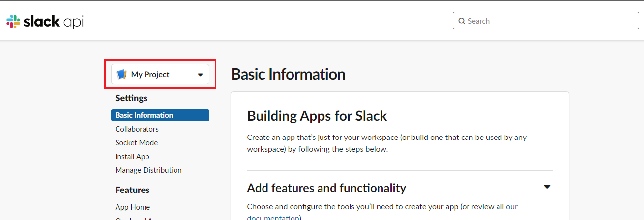Click the My Project app icon

point(121,75)
